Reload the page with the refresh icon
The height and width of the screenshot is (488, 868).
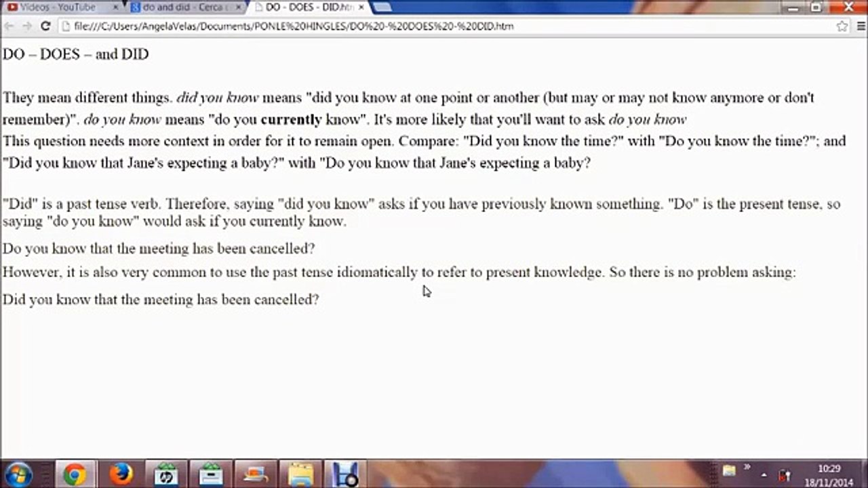[45, 26]
